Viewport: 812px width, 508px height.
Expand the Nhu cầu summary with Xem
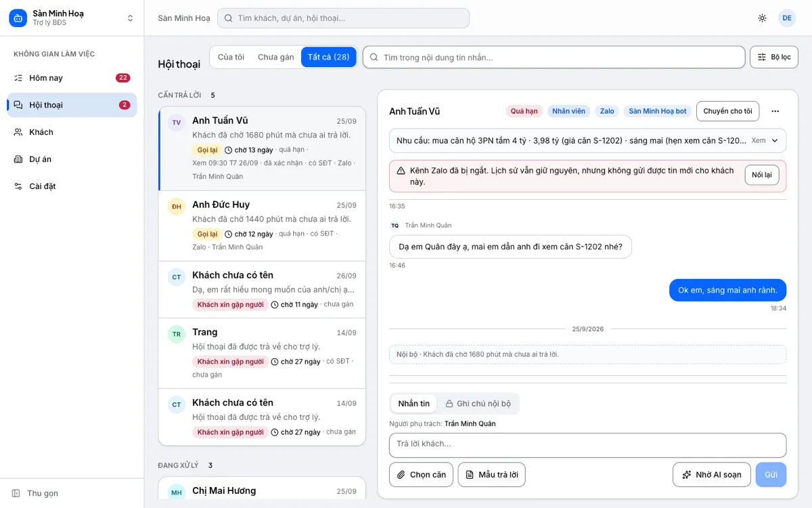coord(765,141)
